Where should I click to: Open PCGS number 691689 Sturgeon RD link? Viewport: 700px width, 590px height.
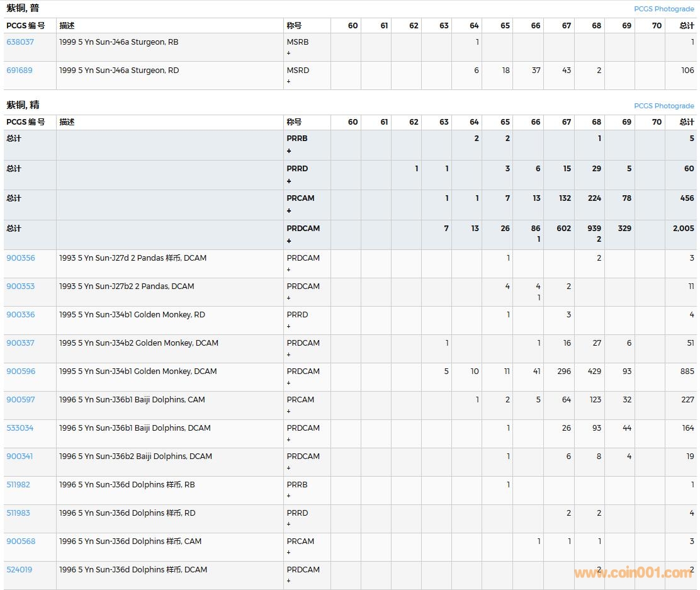pyautogui.click(x=20, y=71)
